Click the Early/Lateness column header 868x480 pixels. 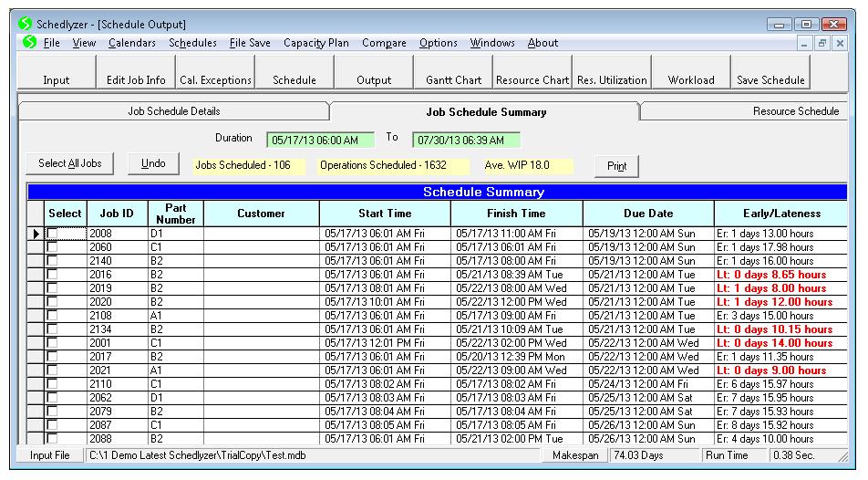pyautogui.click(x=780, y=214)
